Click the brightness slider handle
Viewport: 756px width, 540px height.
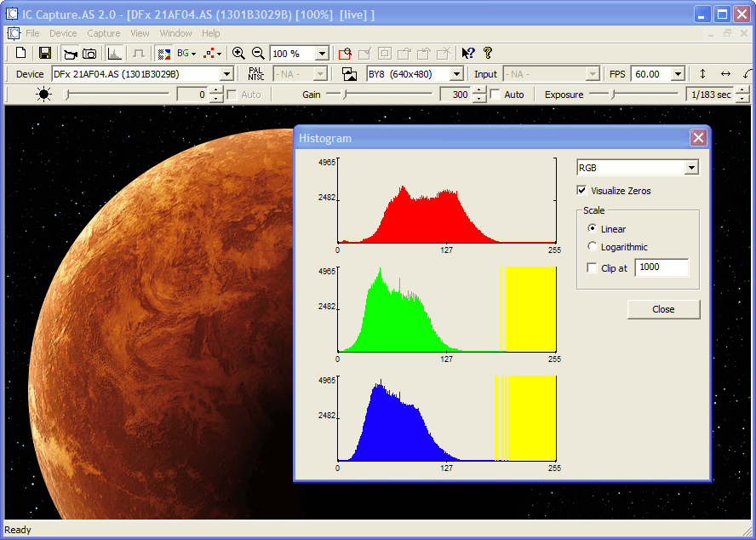pyautogui.click(x=67, y=94)
